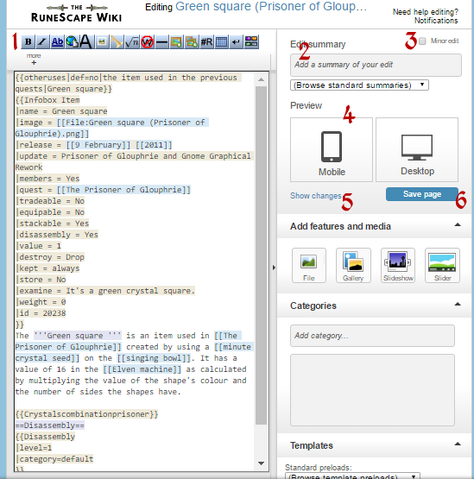Collapse right sidebar with arrow handle

(x=274, y=267)
